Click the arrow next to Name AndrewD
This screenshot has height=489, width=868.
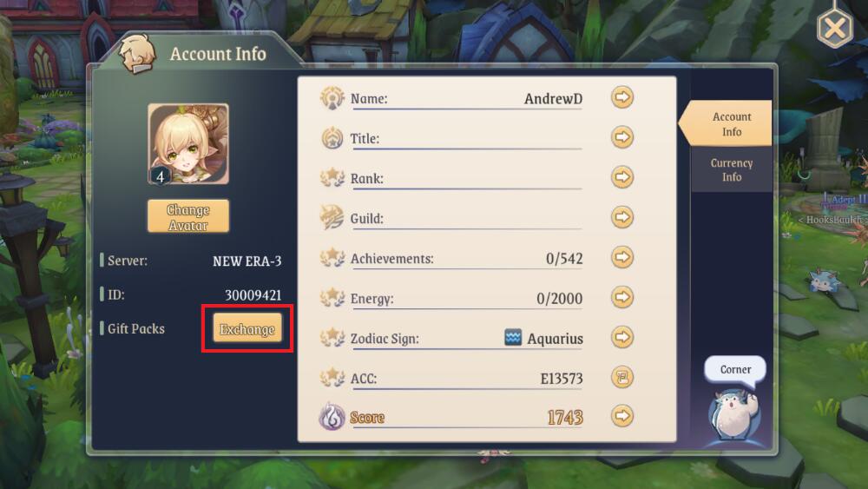[x=622, y=97]
